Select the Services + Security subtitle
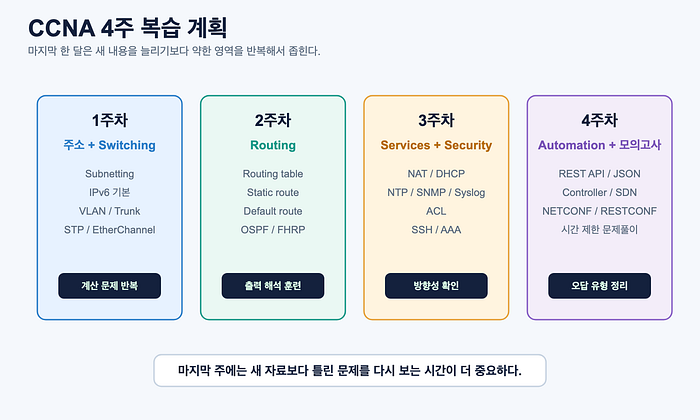The height and width of the screenshot is (420, 700). (x=436, y=145)
